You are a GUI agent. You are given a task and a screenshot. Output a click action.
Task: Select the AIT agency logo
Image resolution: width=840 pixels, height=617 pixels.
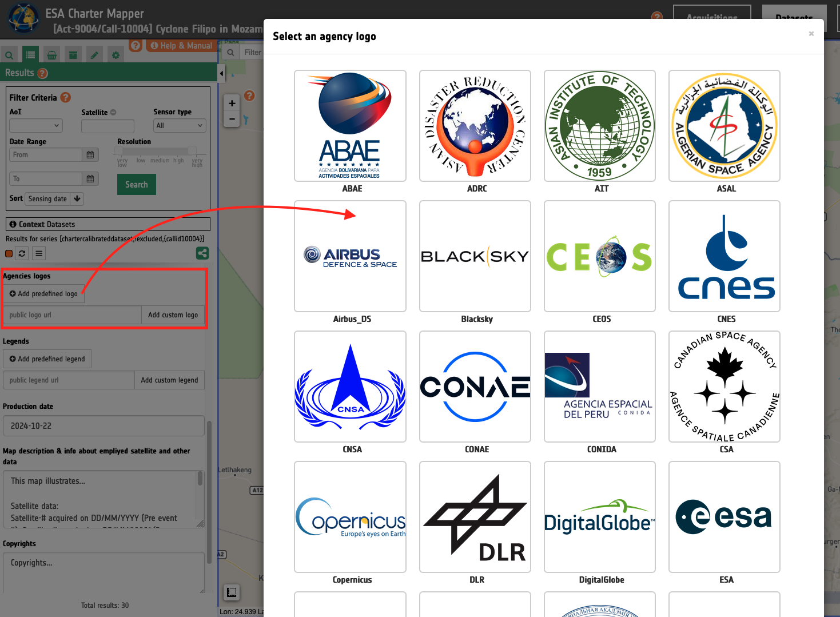click(x=600, y=126)
